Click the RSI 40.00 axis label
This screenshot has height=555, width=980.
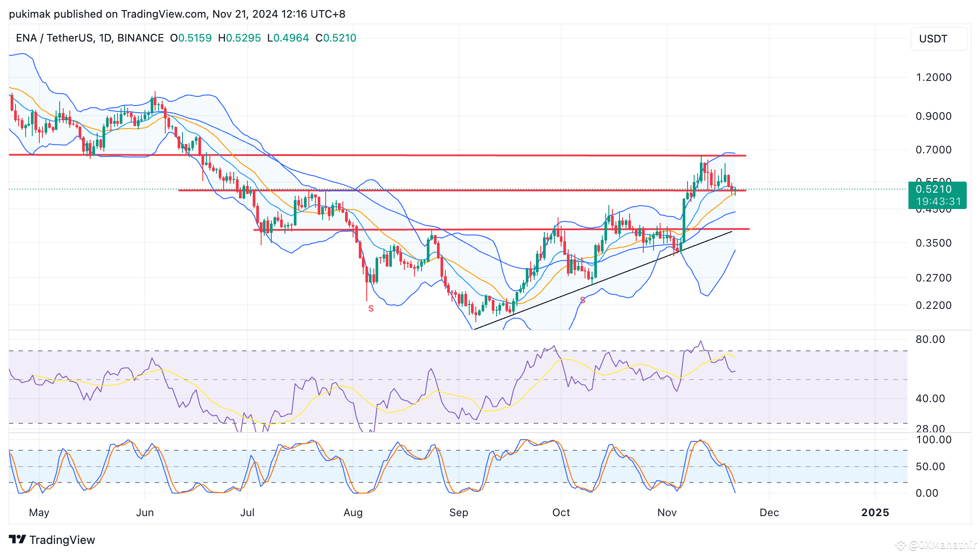click(x=930, y=399)
